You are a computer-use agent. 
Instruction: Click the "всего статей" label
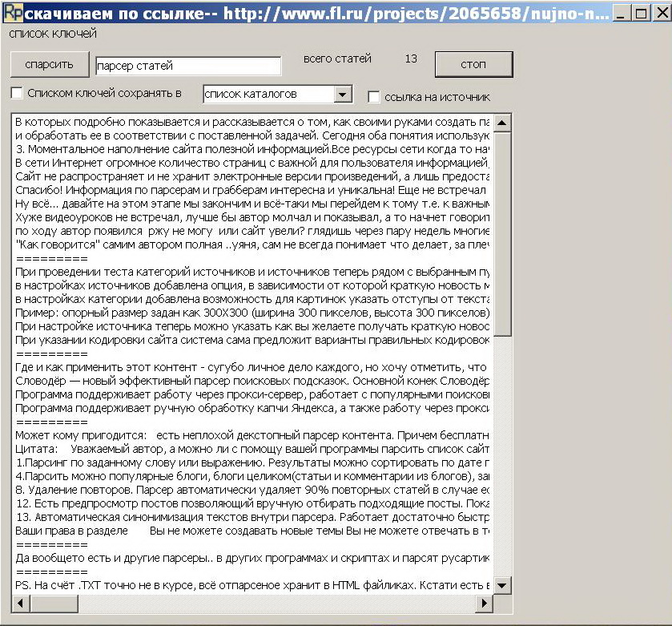337,59
